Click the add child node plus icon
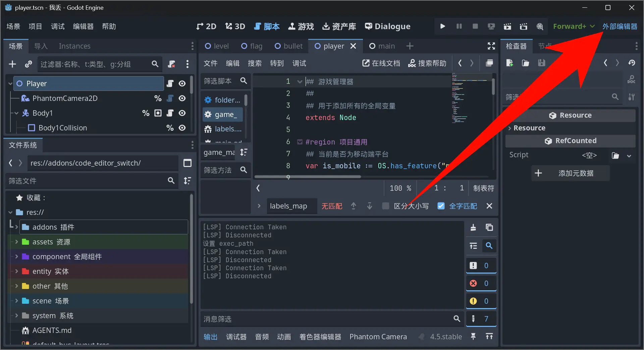This screenshot has width=644, height=350. pyautogui.click(x=12, y=64)
